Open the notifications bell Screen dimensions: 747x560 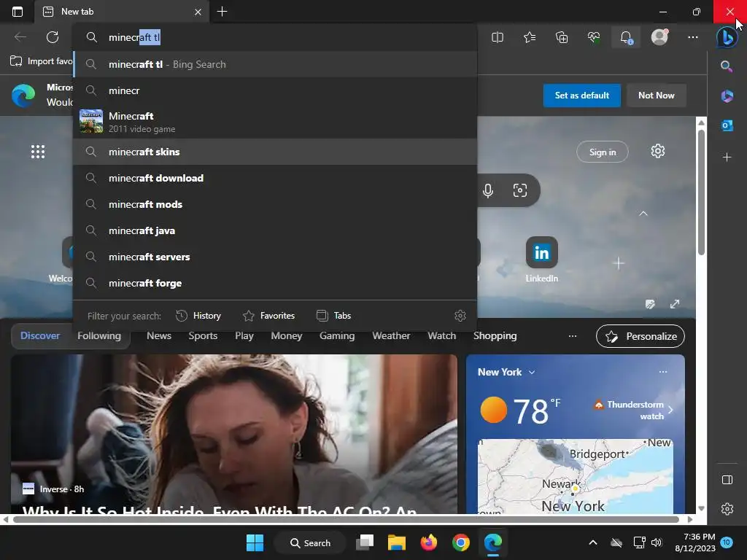coord(626,37)
